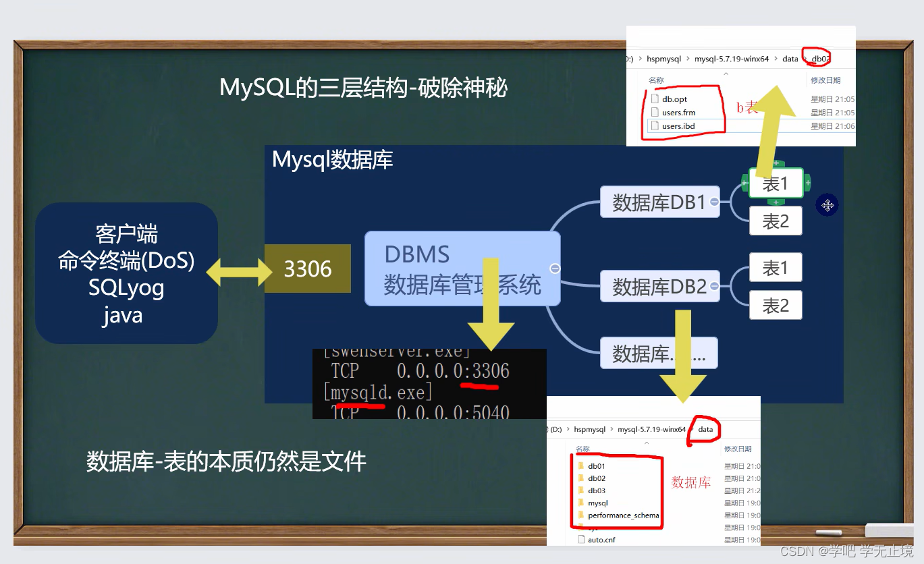This screenshot has width=924, height=564.
Task: Click mysql-5.7.19-winx64 in data window breadcrumb
Action: 651,429
